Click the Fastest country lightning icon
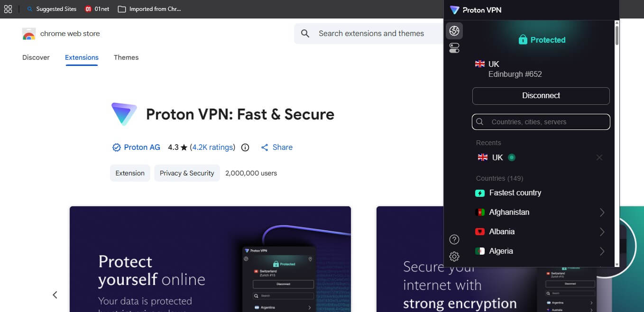This screenshot has height=312, width=644. pos(480,193)
